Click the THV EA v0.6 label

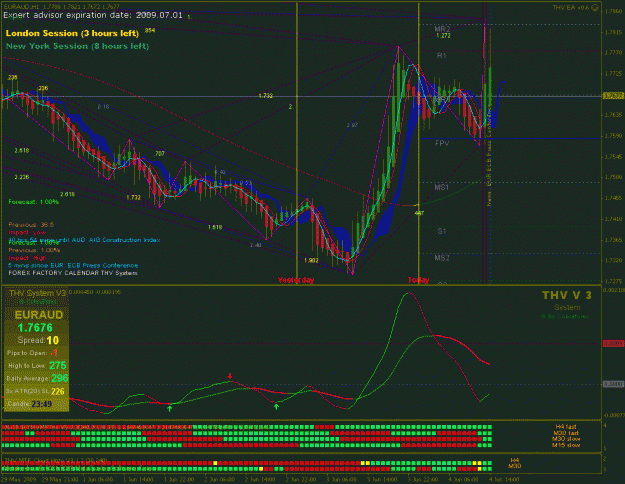(571, 7)
